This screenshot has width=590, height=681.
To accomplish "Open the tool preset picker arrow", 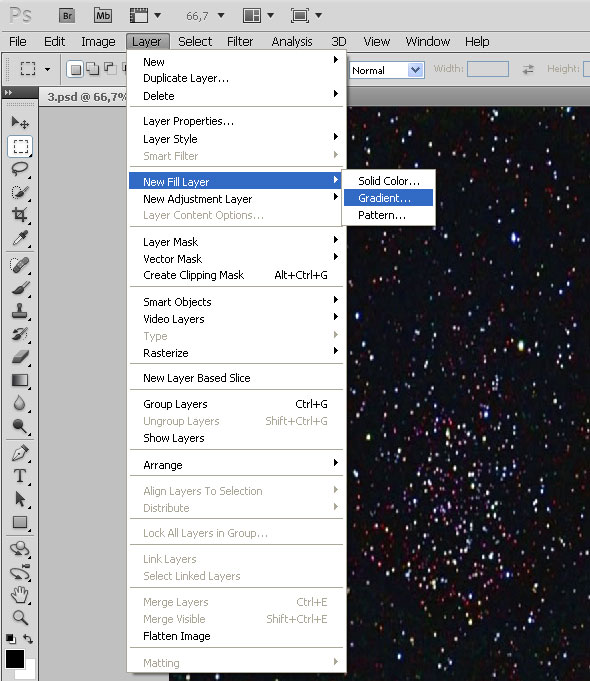I will 47,69.
